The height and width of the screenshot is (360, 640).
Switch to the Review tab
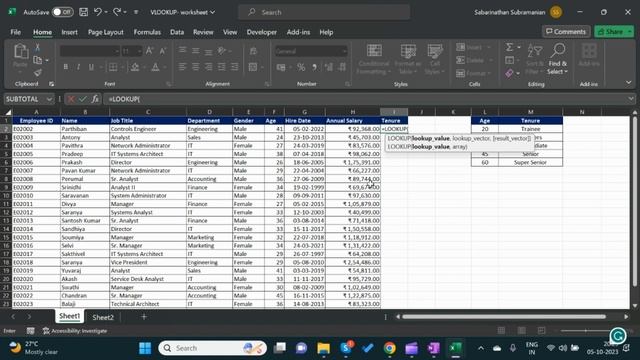point(203,32)
